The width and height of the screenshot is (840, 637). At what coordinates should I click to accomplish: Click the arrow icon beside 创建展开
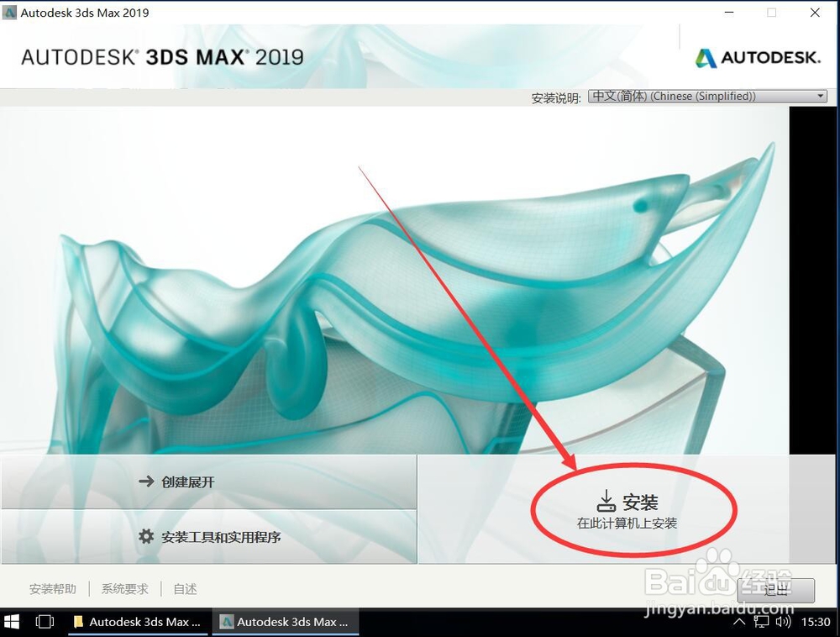(x=146, y=482)
